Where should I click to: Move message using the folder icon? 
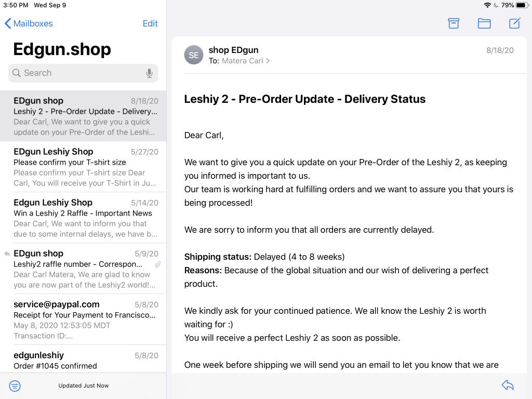click(484, 23)
